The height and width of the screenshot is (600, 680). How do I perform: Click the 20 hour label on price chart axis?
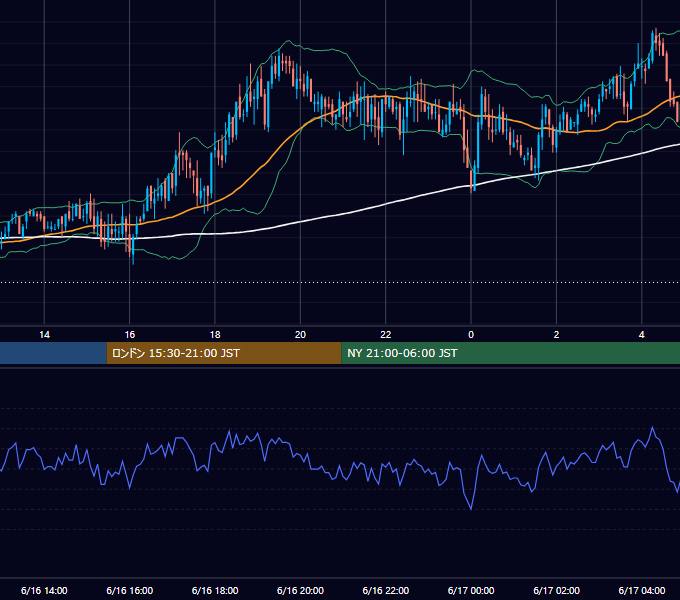(300, 335)
